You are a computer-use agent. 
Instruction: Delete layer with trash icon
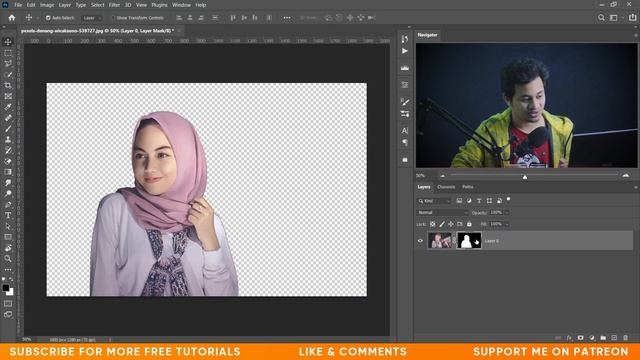[x=625, y=338]
